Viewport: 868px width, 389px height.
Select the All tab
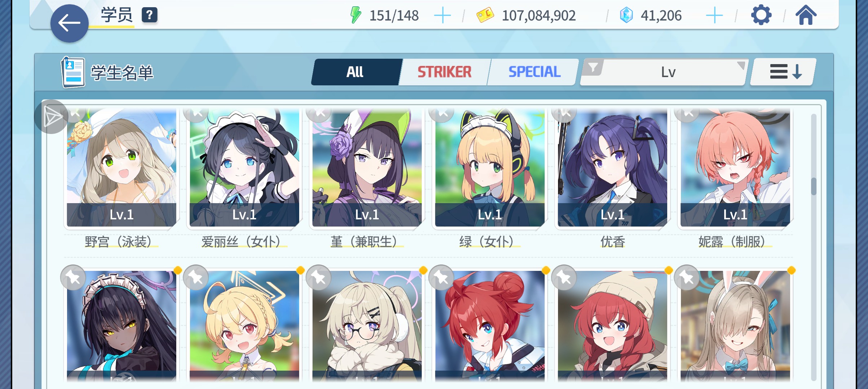tap(355, 72)
